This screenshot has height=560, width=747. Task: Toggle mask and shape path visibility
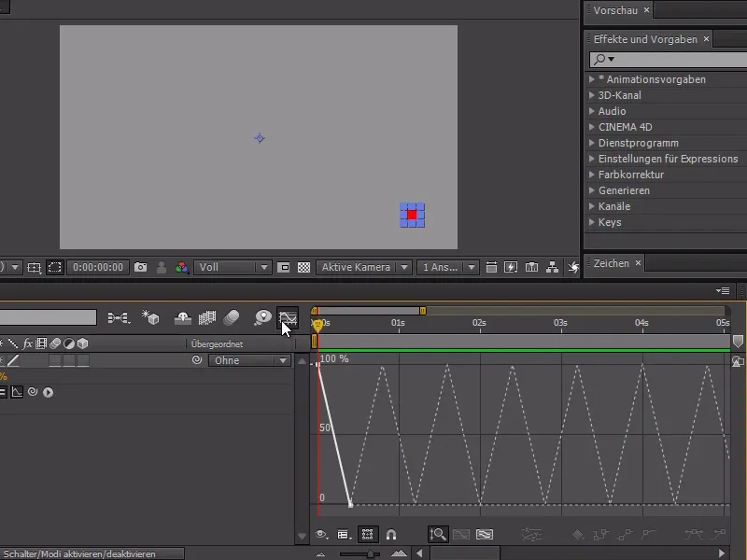point(55,267)
